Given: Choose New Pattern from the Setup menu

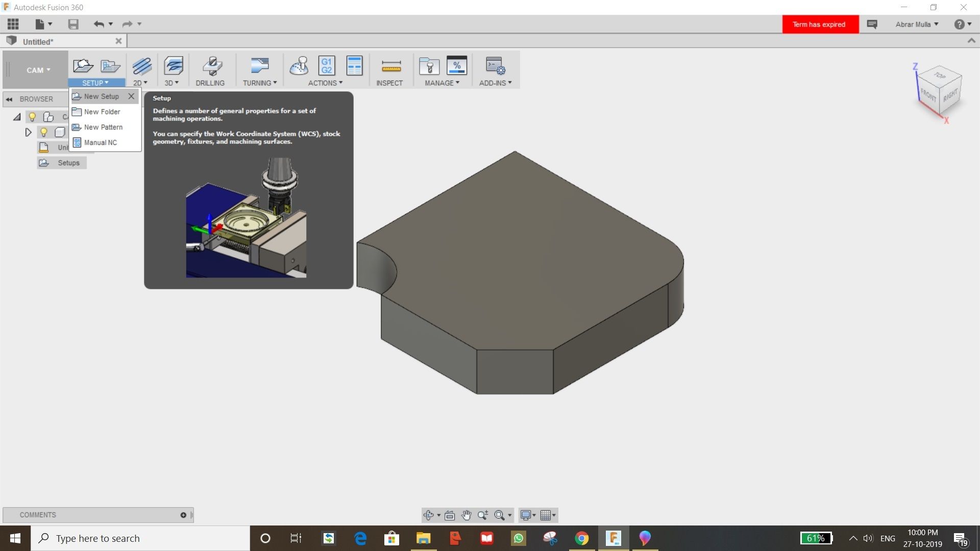Looking at the screenshot, I should [x=103, y=127].
